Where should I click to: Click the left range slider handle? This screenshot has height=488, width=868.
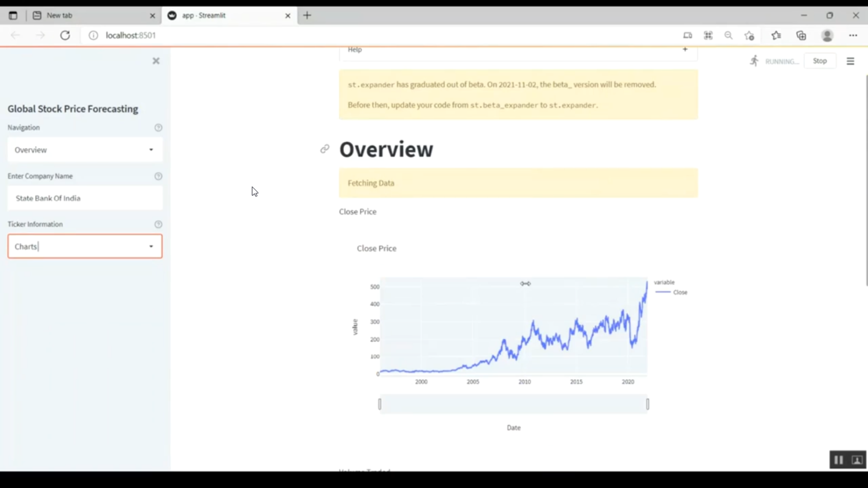coord(380,404)
